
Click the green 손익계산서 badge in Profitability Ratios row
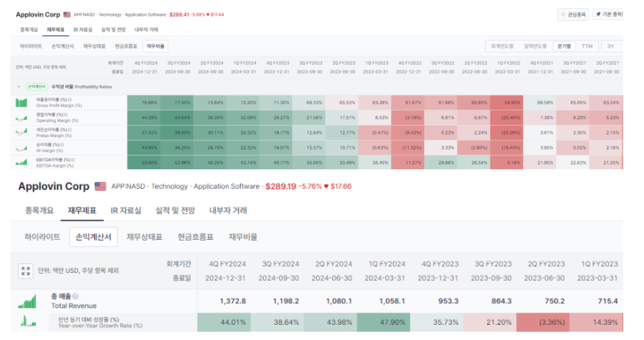click(37, 87)
